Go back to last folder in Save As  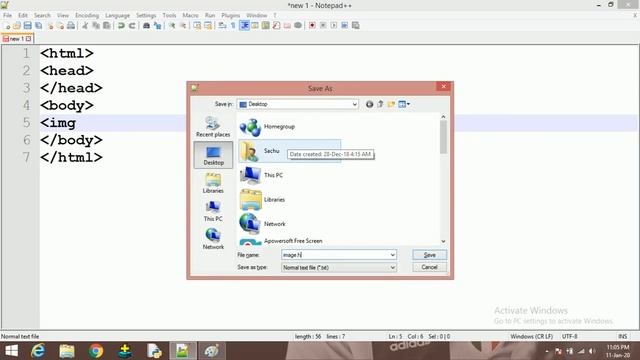point(369,104)
